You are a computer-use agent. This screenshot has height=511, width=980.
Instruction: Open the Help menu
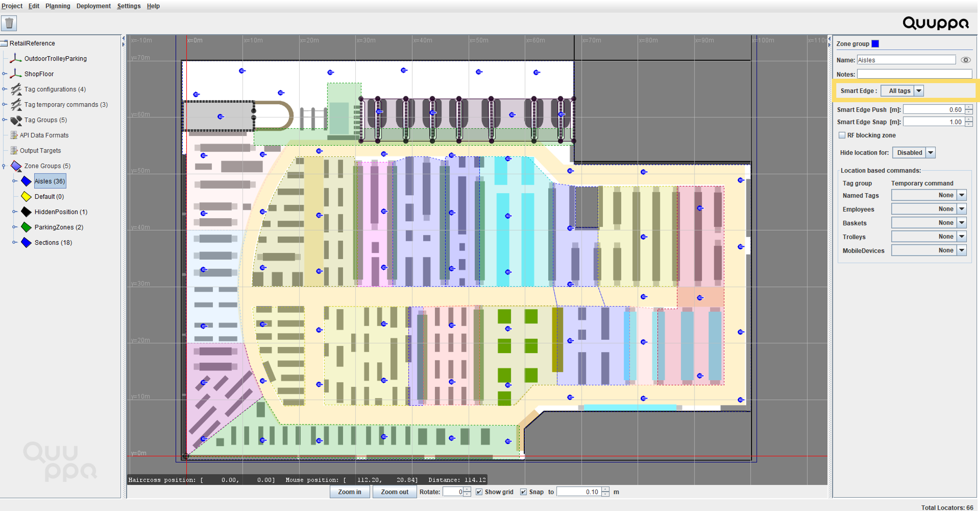click(153, 6)
